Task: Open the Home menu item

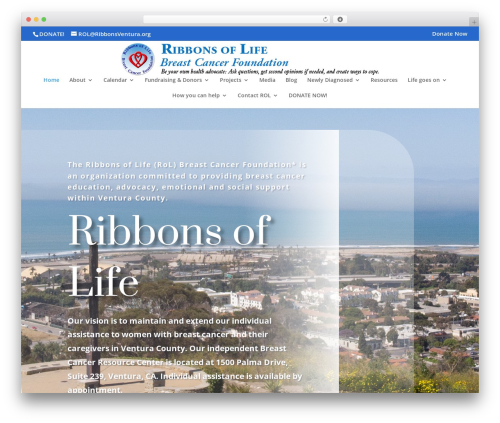Action: (51, 80)
